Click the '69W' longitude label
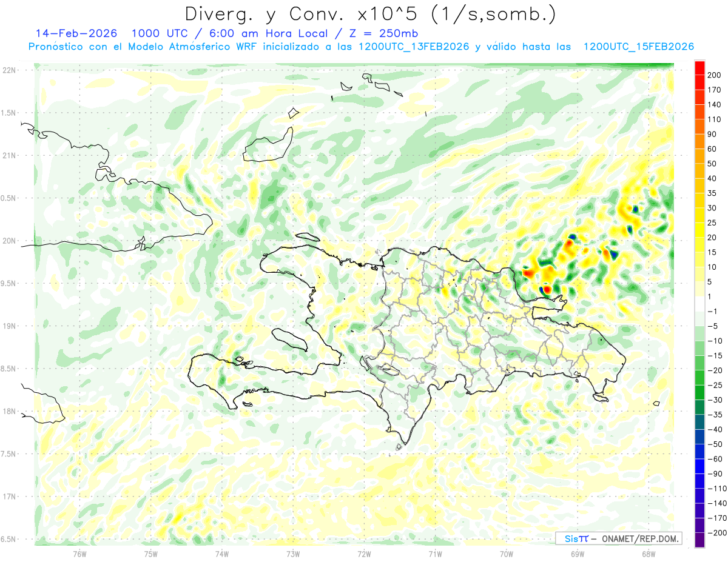728x562 pixels. coord(578,554)
